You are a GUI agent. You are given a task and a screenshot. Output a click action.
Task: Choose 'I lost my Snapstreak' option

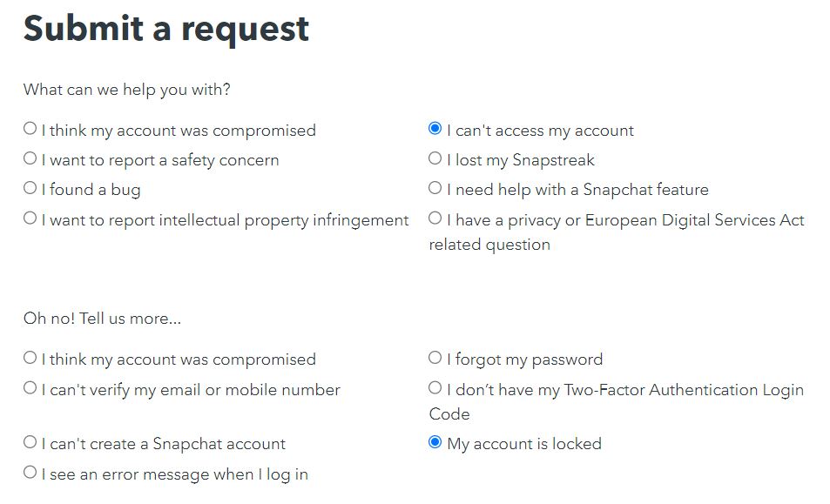point(435,159)
